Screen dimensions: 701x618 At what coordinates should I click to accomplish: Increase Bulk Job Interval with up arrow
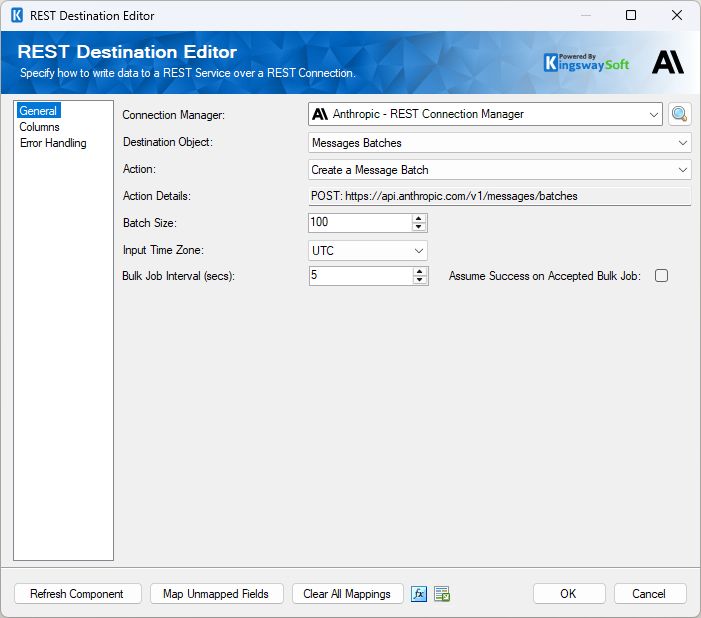pyautogui.click(x=419, y=272)
